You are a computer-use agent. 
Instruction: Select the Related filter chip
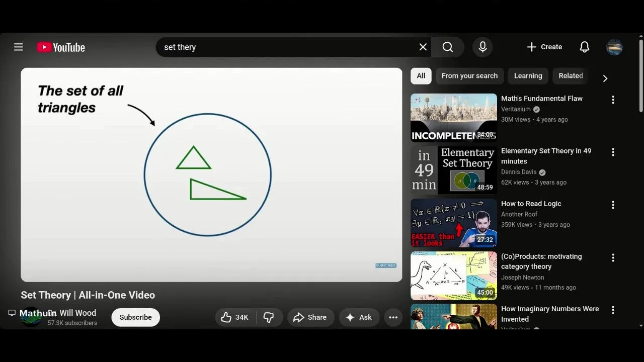pyautogui.click(x=571, y=76)
